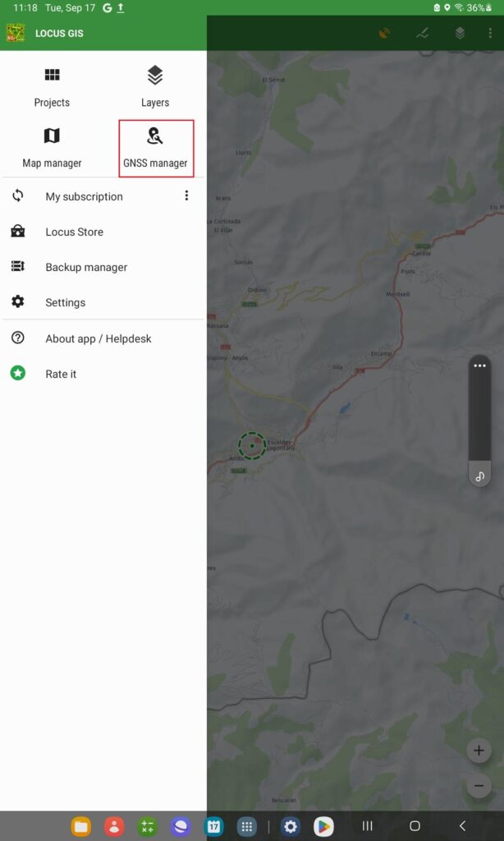Open the My subscription options menu
Image resolution: width=504 pixels, height=841 pixels.
[x=186, y=195]
